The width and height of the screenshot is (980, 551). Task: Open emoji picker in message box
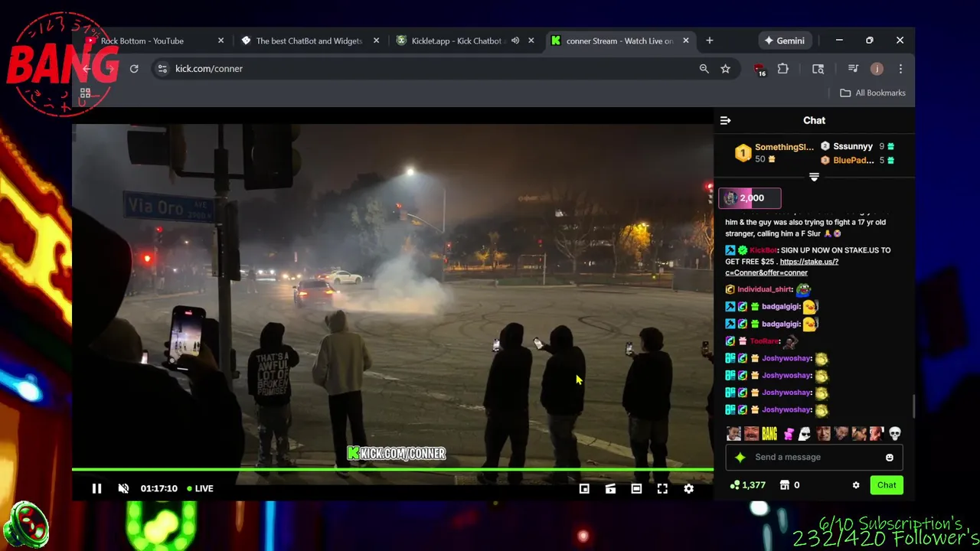[890, 458]
